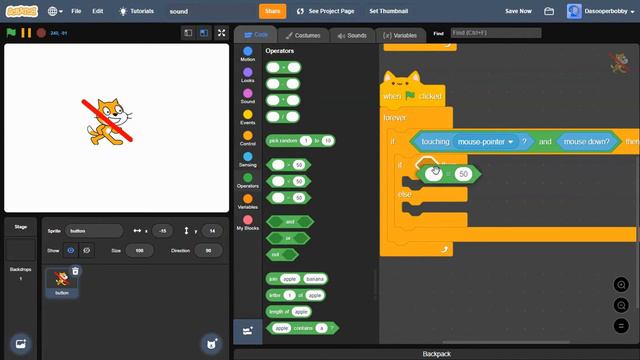Open the Dasooperbobby account menu
This screenshot has height=360, width=640.
pyautogui.click(x=601, y=11)
